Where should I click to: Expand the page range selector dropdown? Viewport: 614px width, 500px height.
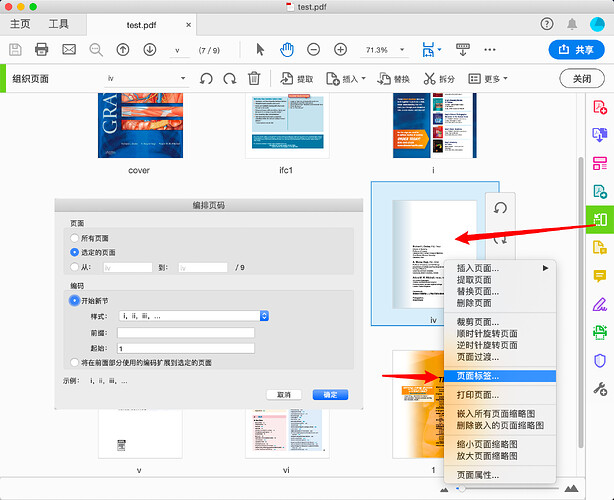(x=183, y=78)
